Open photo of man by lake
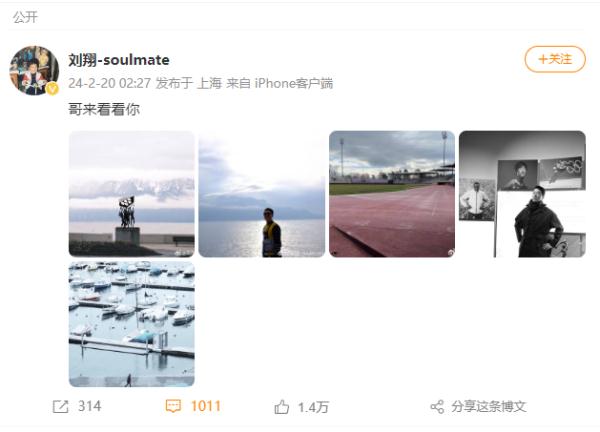This screenshot has height=432, width=600. click(262, 194)
